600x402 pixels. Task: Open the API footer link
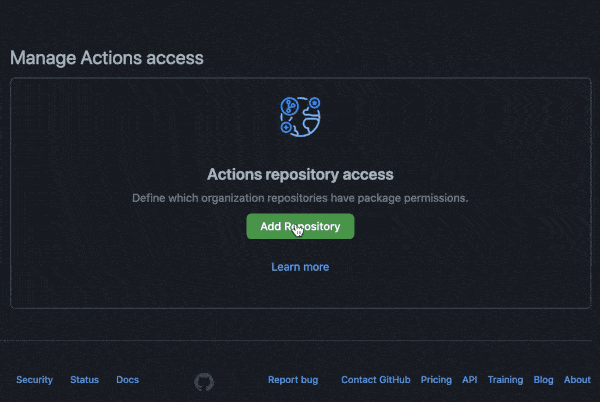click(x=469, y=380)
